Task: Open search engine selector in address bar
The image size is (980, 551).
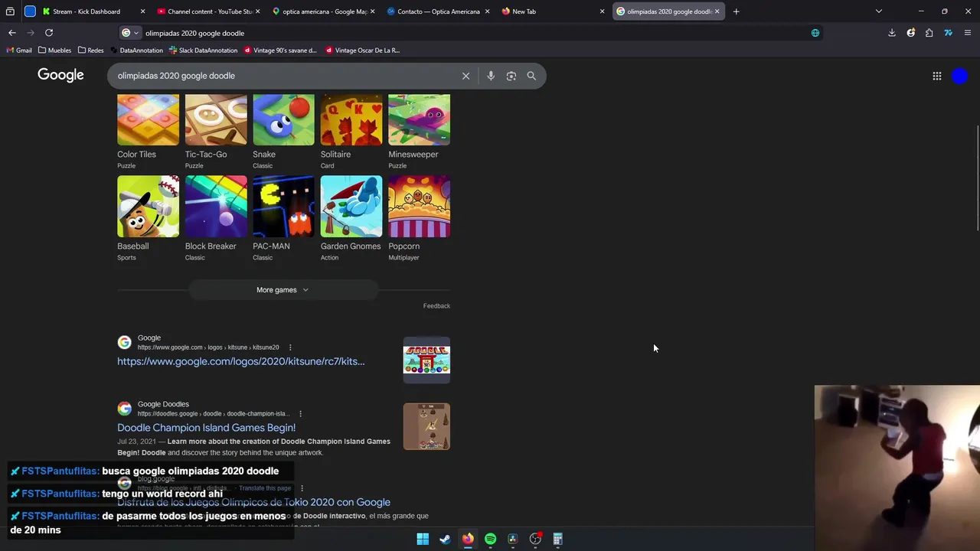Action: pos(130,33)
